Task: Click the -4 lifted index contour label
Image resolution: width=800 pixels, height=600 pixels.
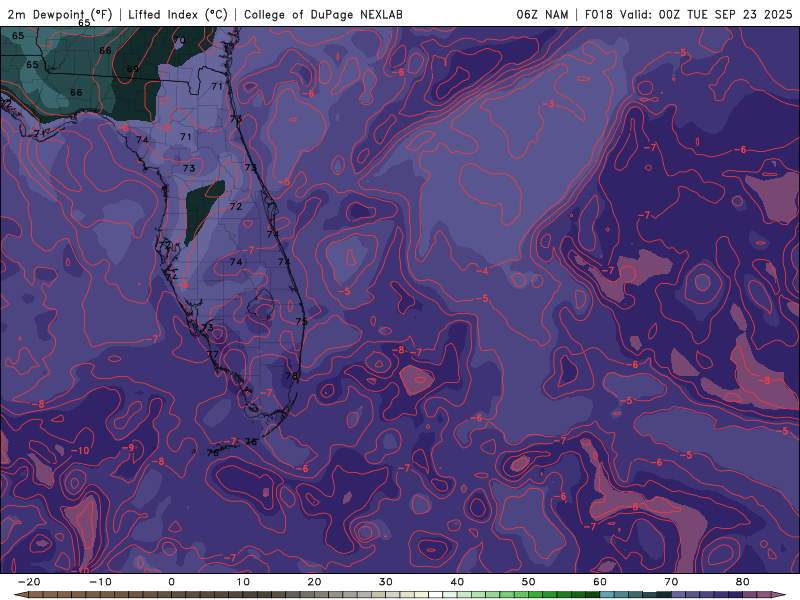Action: (482, 270)
